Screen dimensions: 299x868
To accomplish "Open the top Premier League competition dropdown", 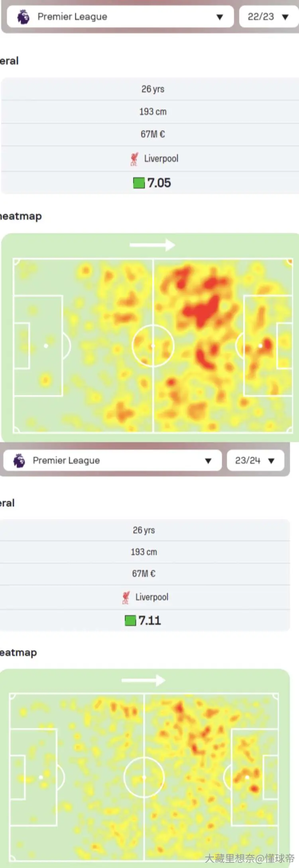I will point(120,17).
